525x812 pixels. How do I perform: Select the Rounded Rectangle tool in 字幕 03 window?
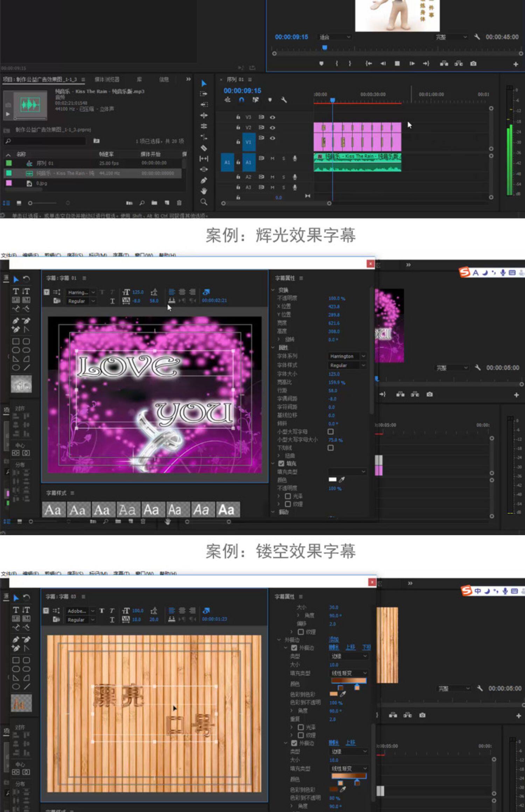26,660
